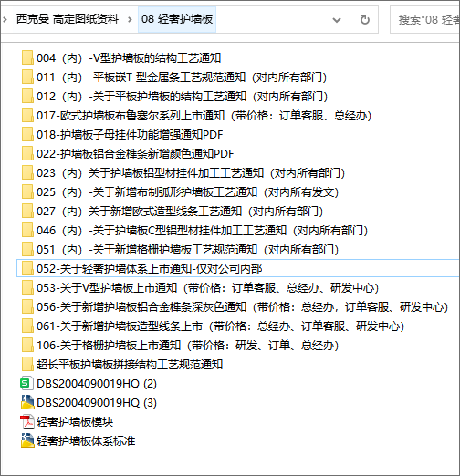Click folder icon of 046（内）C型铝型材挂件 item
Screen dimensions: 460x476
point(27,230)
